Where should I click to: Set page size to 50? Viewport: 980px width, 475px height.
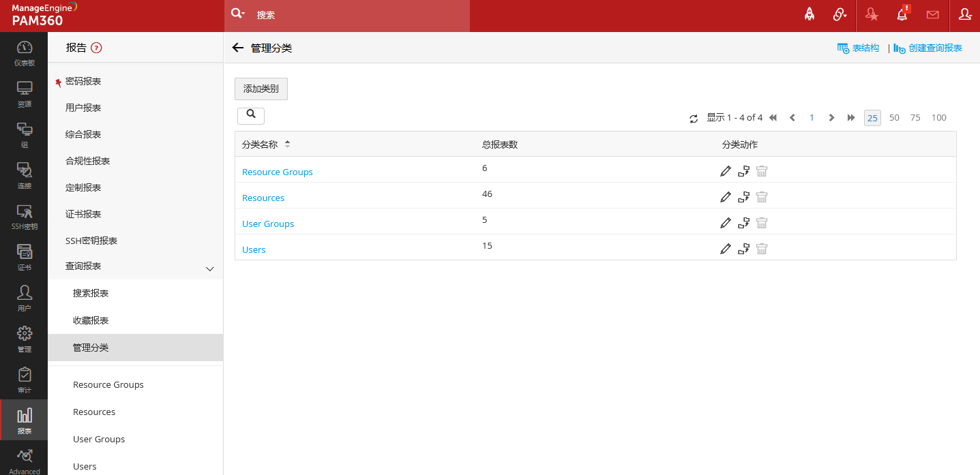coord(894,118)
